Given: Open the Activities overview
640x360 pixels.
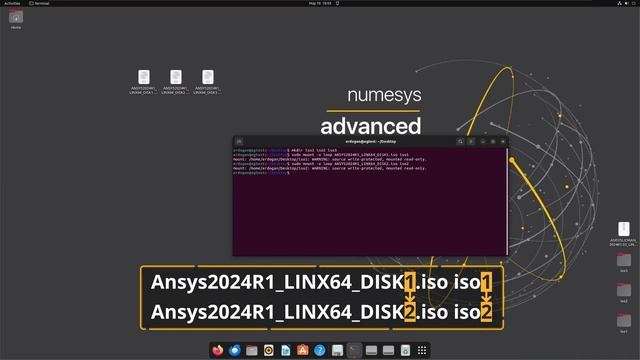Looking at the screenshot, I should (x=12, y=3).
